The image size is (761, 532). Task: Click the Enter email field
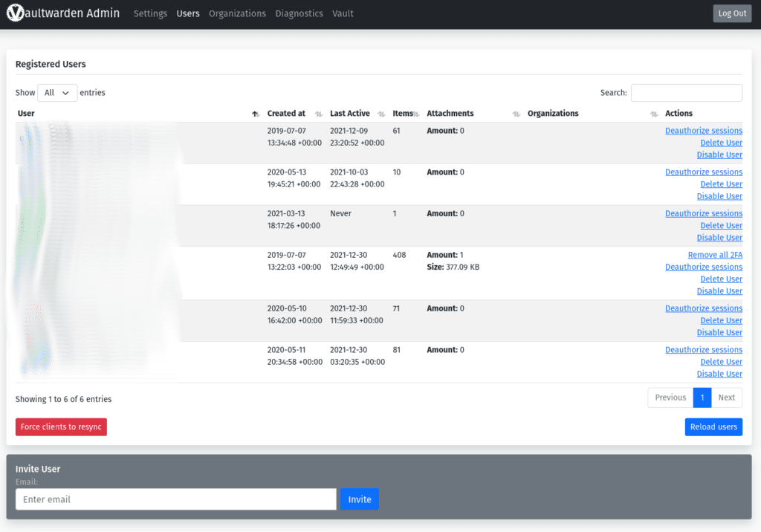click(175, 499)
